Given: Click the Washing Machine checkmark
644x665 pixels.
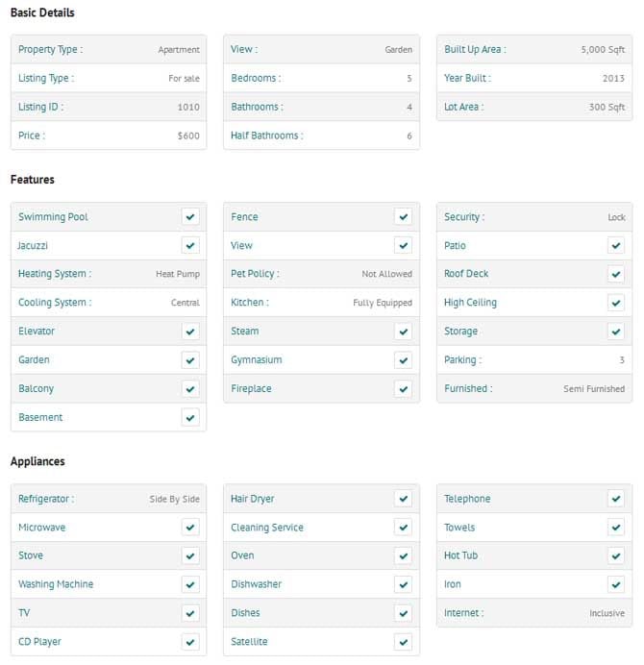Looking at the screenshot, I should pyautogui.click(x=190, y=584).
